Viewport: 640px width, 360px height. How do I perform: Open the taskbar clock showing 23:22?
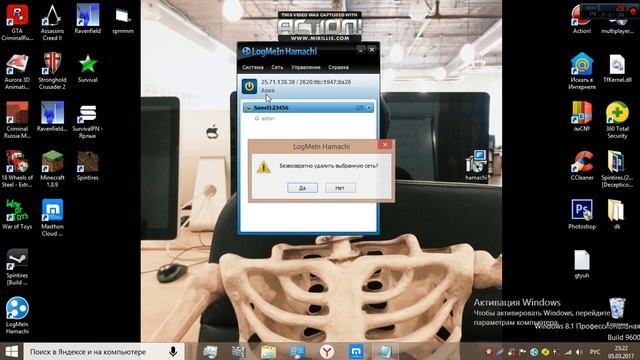[x=620, y=352]
